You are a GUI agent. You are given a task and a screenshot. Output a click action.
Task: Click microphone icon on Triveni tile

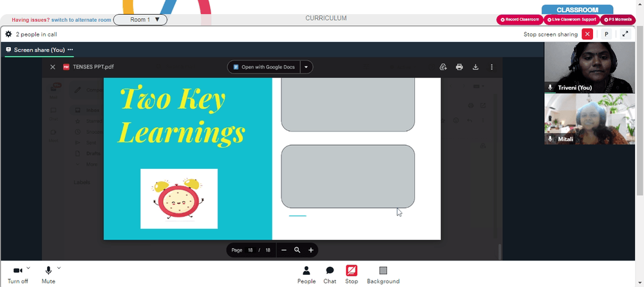point(551,88)
